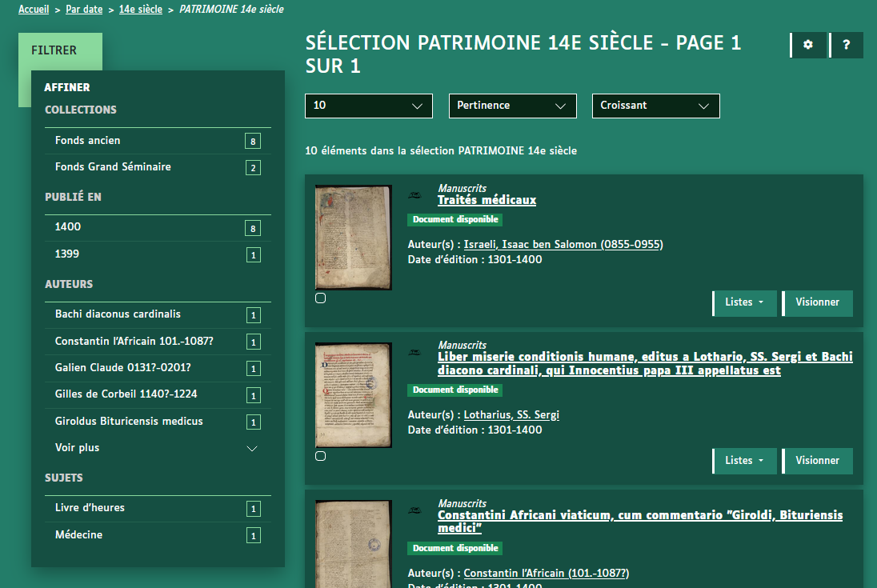Open the Pertinence sort dropdown
The height and width of the screenshot is (588, 877).
(512, 106)
